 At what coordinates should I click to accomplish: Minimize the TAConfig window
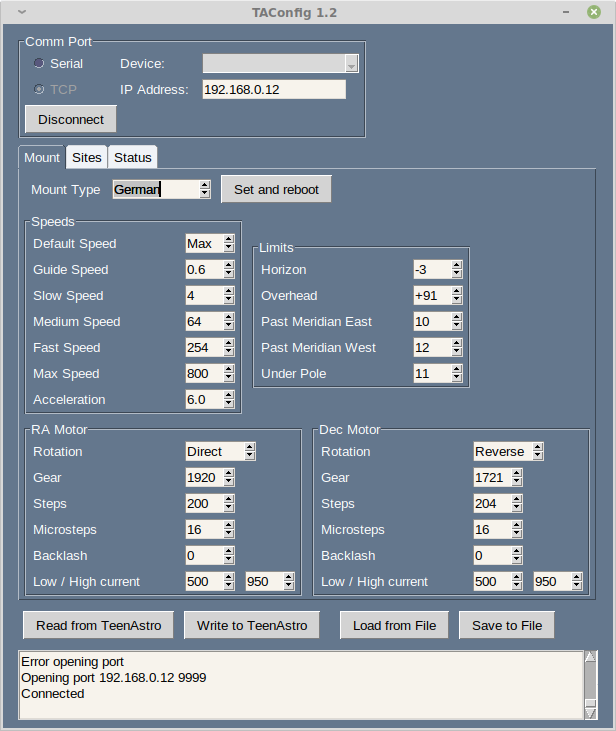(x=566, y=12)
